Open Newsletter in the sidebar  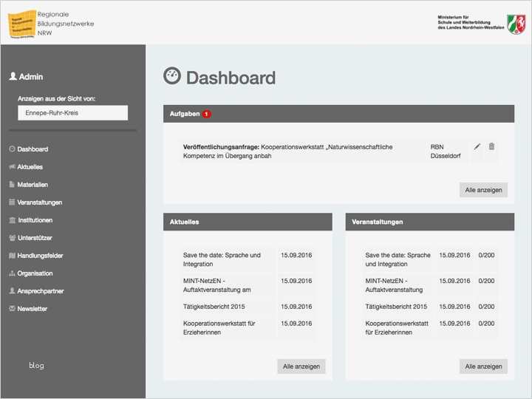pos(33,309)
